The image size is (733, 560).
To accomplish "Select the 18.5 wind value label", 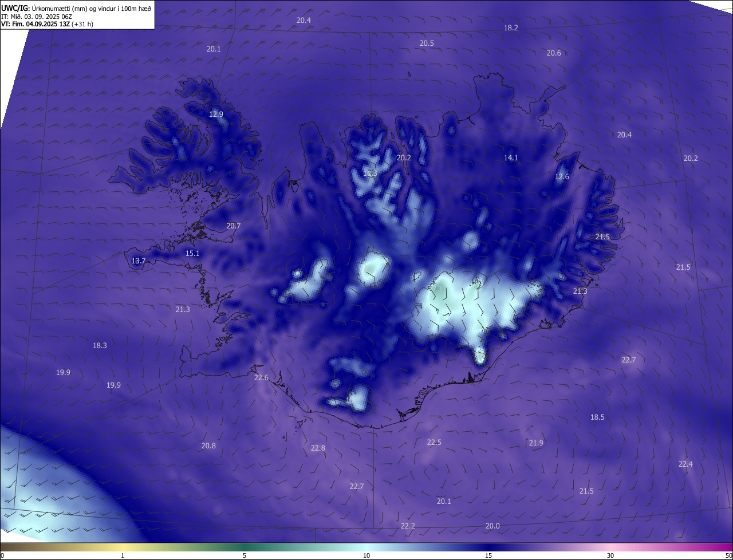I will pos(597,417).
